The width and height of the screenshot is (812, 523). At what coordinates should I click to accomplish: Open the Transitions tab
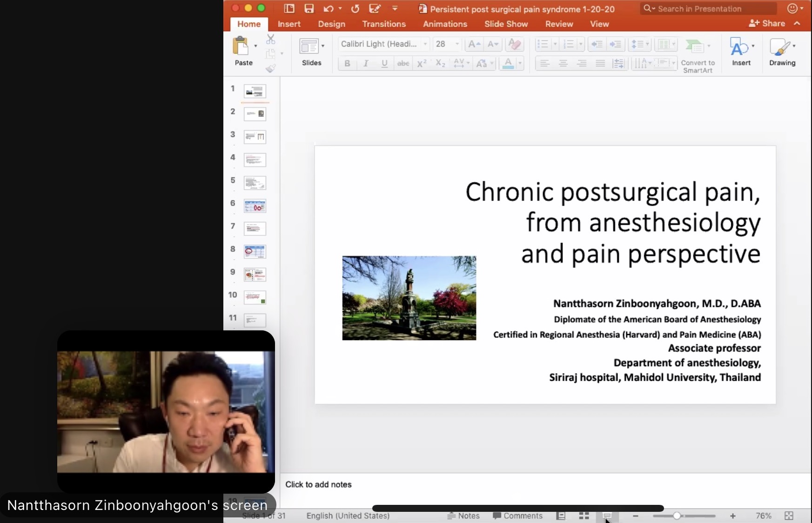coord(384,24)
